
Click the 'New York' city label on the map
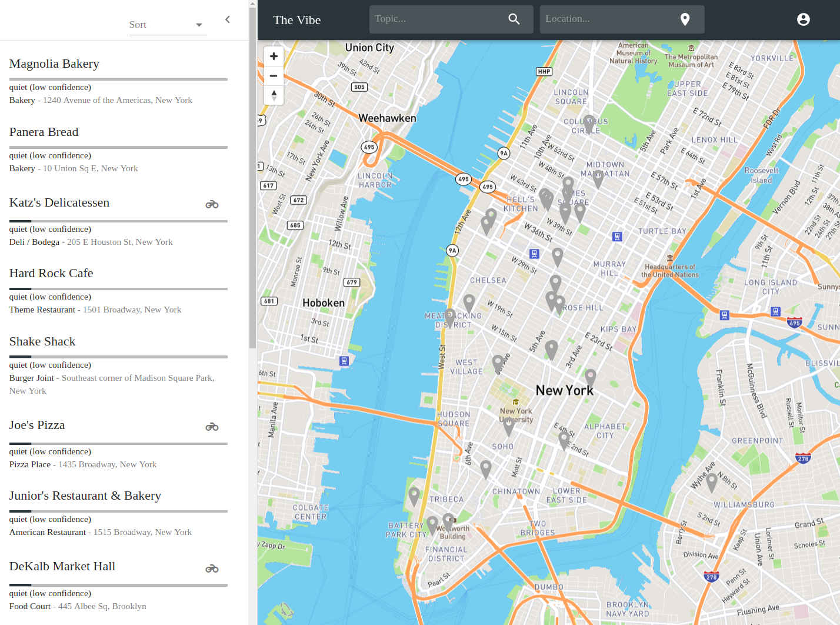click(565, 391)
